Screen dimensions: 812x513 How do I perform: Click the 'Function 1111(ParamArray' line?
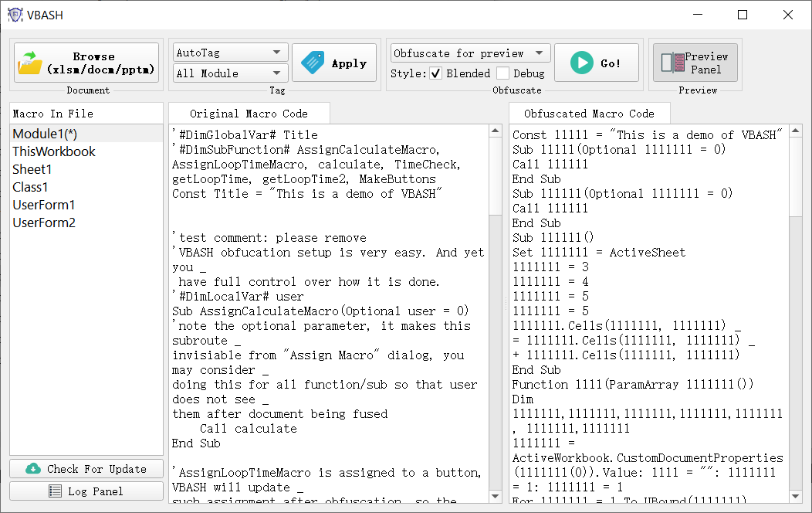pos(633,385)
